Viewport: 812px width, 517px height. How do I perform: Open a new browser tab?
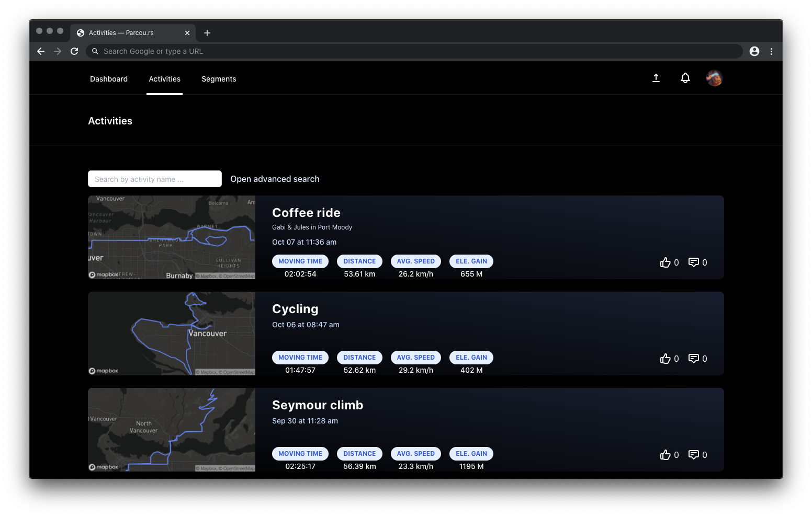coord(207,33)
